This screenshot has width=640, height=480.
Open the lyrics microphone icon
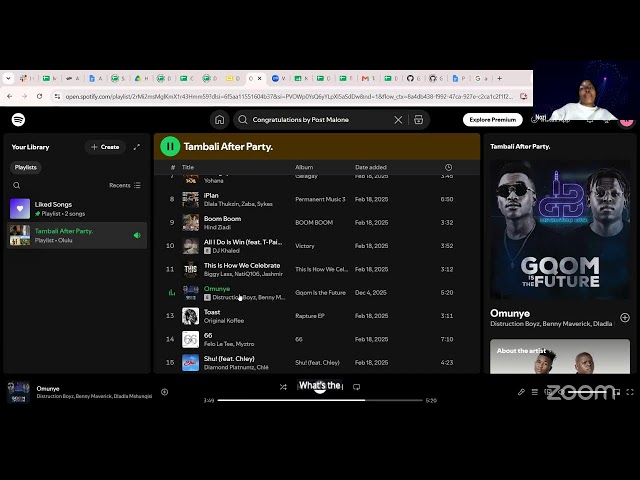(x=521, y=392)
